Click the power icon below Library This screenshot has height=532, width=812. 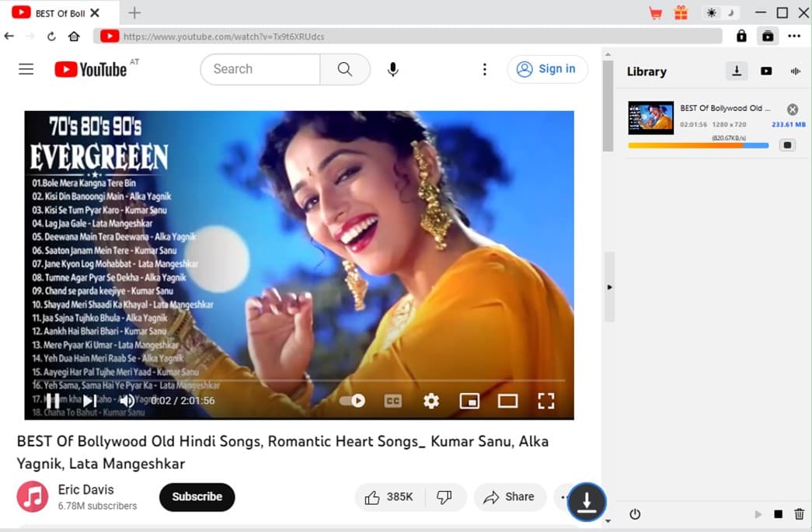(635, 514)
